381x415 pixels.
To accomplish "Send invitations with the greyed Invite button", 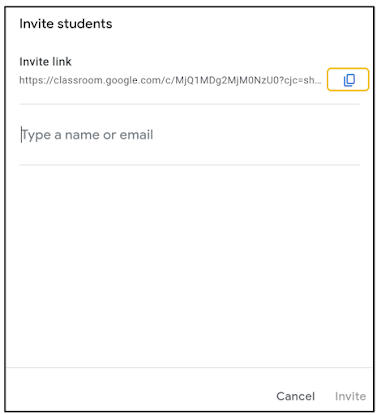I will tap(350, 396).
